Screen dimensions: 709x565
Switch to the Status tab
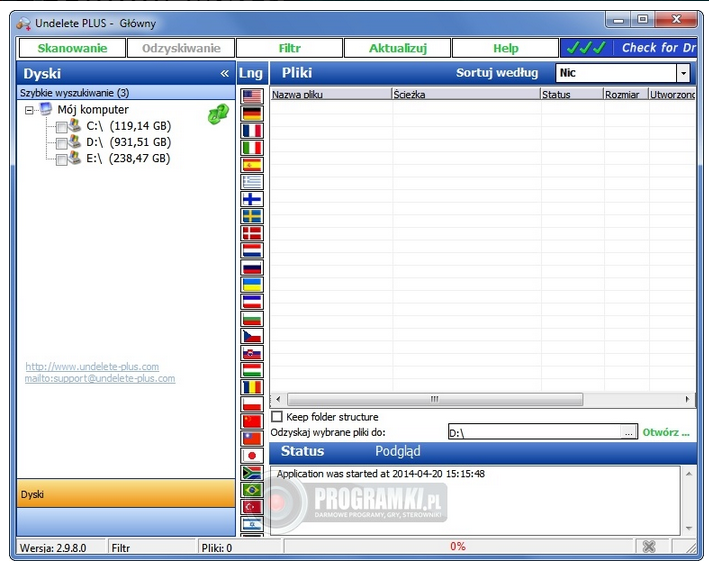302,451
